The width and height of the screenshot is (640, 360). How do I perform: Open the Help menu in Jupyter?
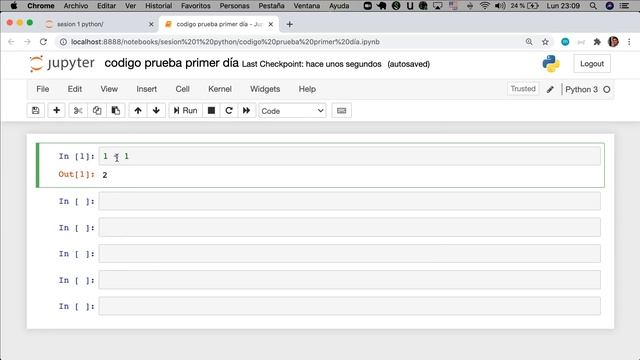tap(307, 89)
